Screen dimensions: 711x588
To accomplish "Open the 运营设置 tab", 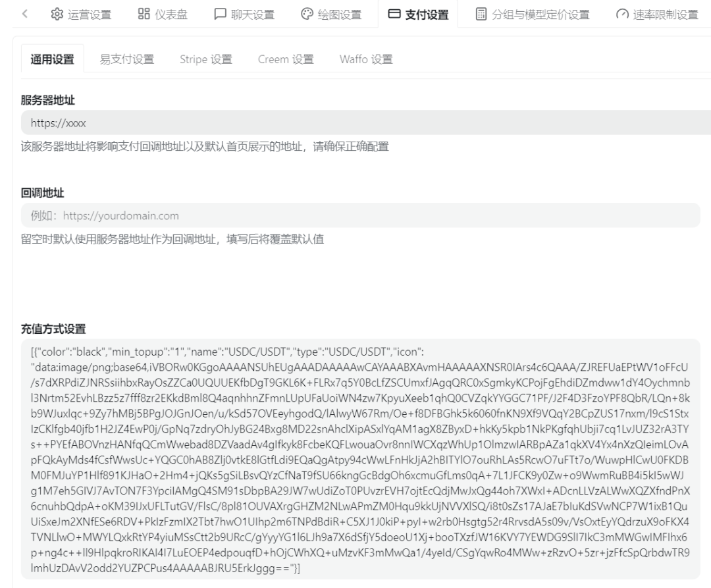I will (x=81, y=14).
